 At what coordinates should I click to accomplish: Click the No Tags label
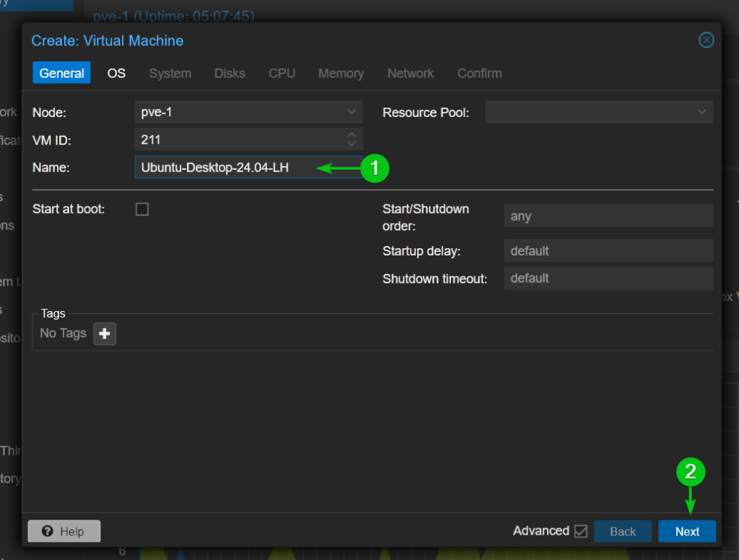64,333
